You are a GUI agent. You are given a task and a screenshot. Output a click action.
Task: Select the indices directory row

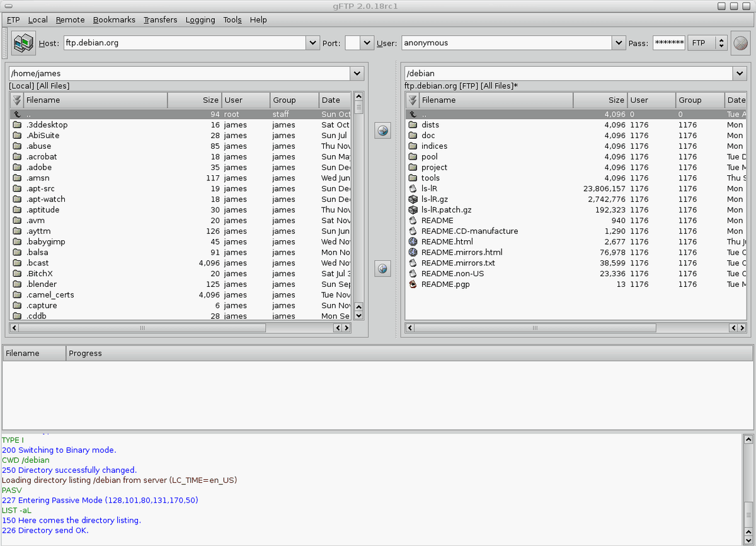coord(576,146)
